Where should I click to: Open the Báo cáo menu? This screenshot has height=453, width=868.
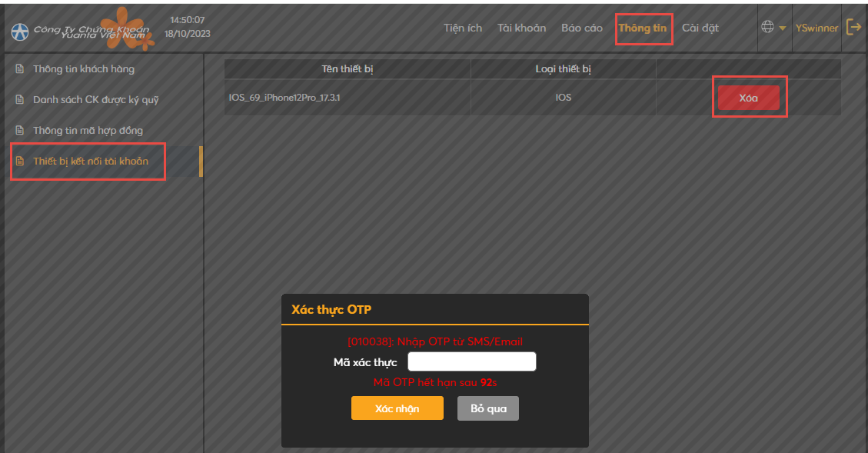tap(582, 28)
